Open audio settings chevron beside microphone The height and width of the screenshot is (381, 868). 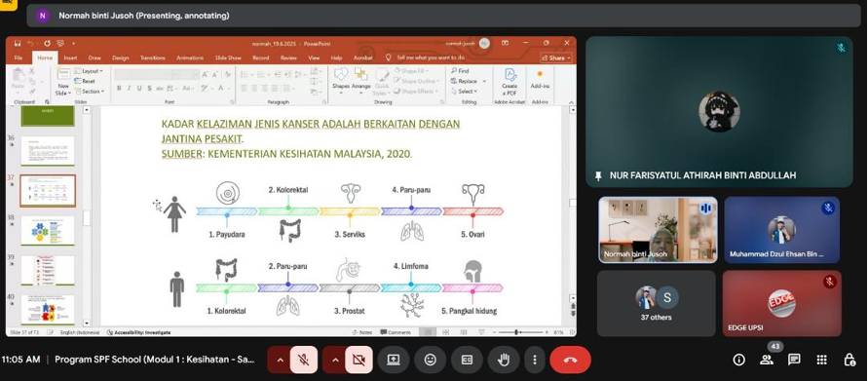click(x=280, y=360)
